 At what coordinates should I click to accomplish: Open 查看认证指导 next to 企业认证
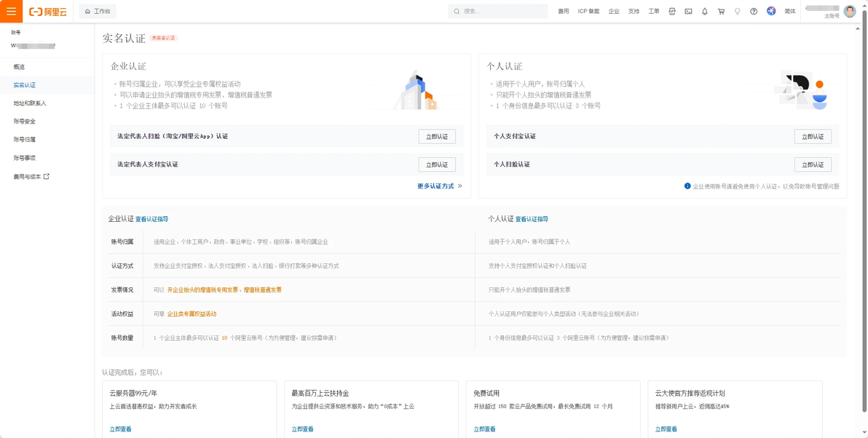(151, 219)
